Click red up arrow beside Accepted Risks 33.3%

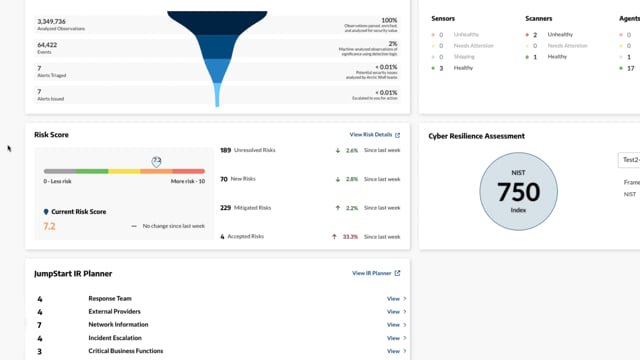(x=334, y=237)
